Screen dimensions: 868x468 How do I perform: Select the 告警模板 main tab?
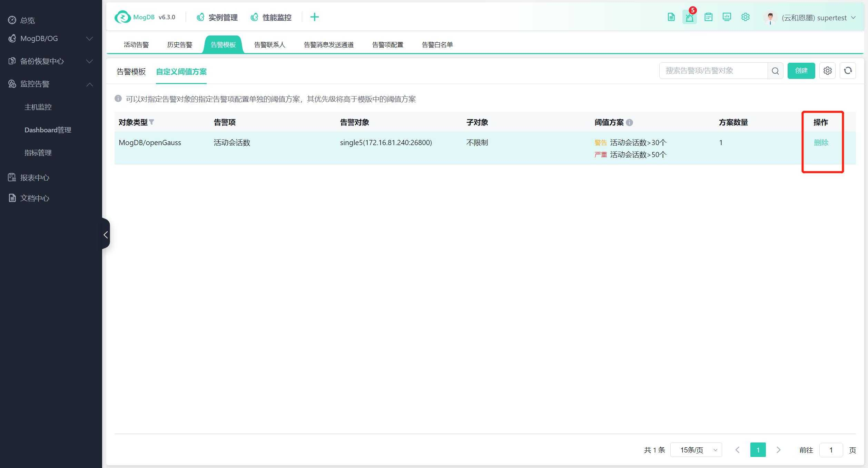[x=223, y=44]
